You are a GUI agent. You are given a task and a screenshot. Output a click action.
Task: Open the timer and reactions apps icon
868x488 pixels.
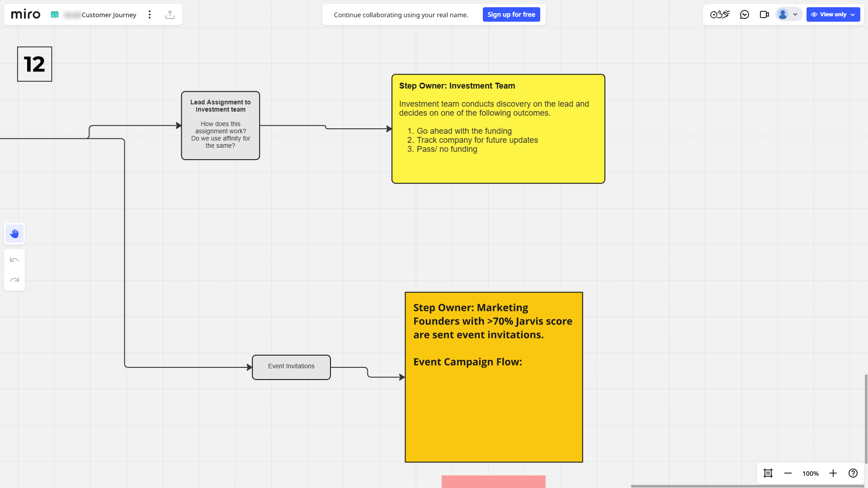coord(720,14)
